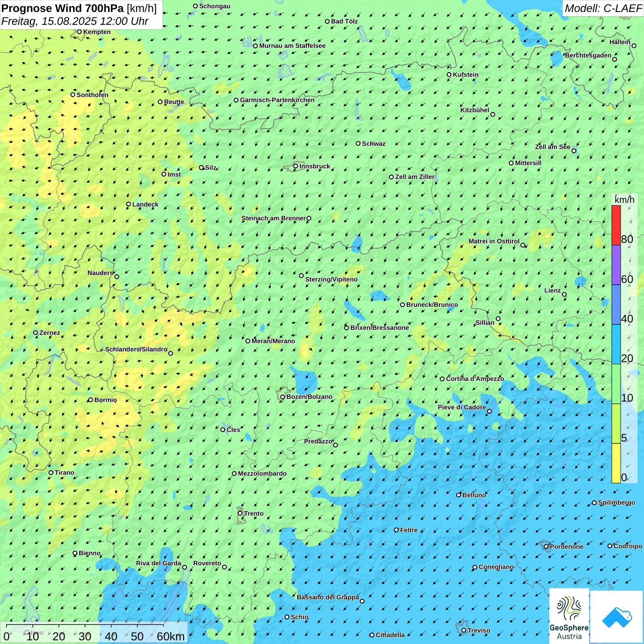Click the 'Brixen/Bressanone' label
Image resolution: width=644 pixels, height=644 pixels.
pyautogui.click(x=379, y=328)
